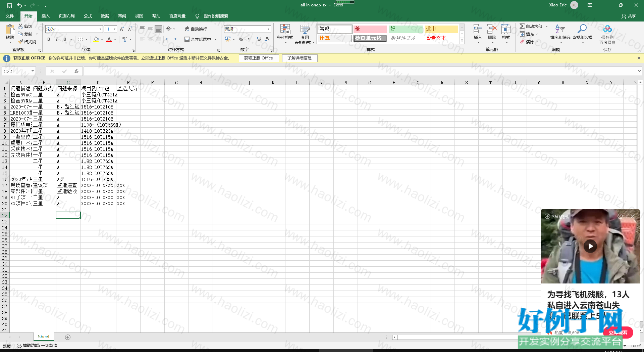The image size is (644, 352).
Task: Apply the red font color A
Action: click(109, 39)
